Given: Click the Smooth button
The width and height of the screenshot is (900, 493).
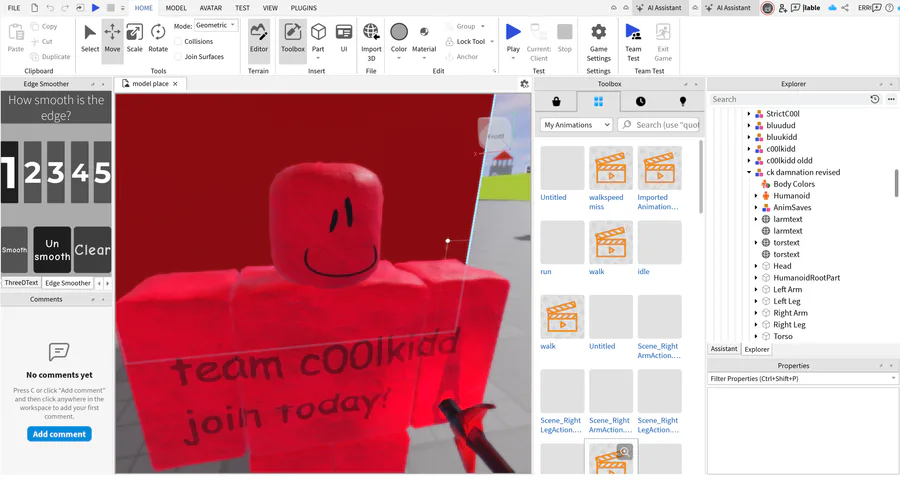Looking at the screenshot, I should pyautogui.click(x=14, y=250).
